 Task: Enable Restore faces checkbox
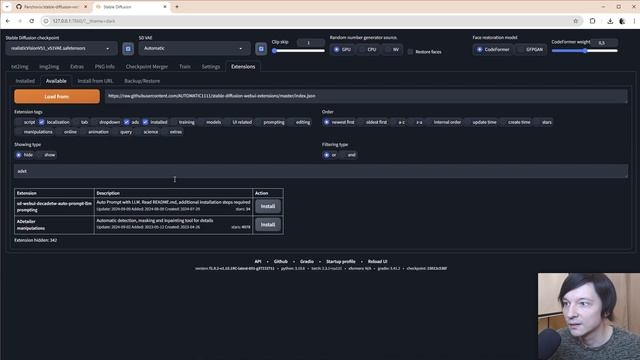click(410, 52)
